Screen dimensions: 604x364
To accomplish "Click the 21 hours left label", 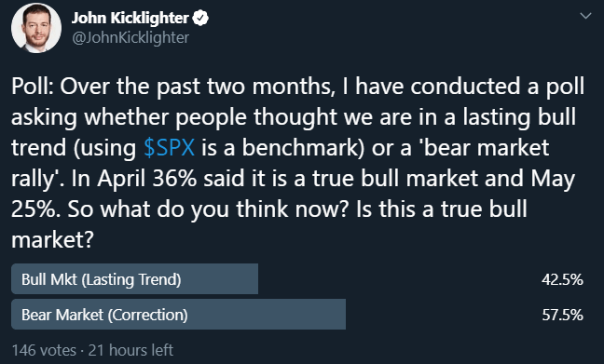I will [x=130, y=350].
